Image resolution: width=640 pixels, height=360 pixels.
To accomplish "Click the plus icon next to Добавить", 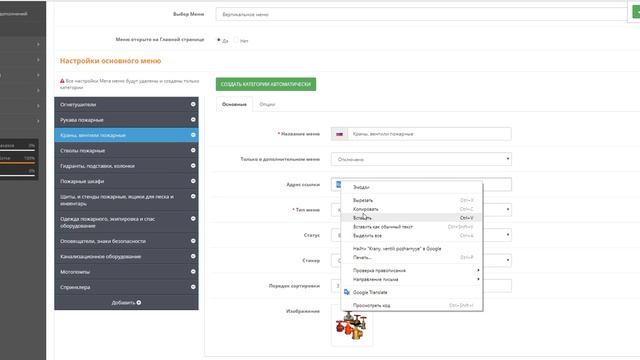I will tap(139, 302).
